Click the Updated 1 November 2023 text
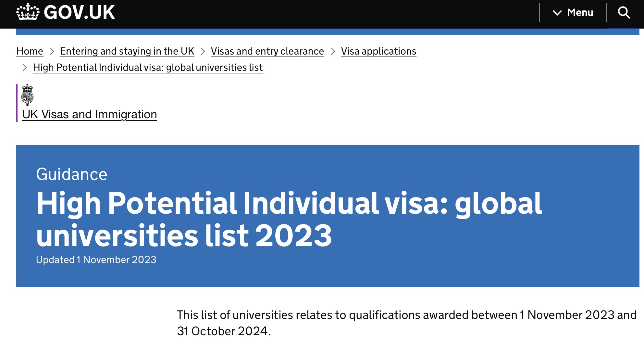The image size is (644, 356). coord(96,260)
